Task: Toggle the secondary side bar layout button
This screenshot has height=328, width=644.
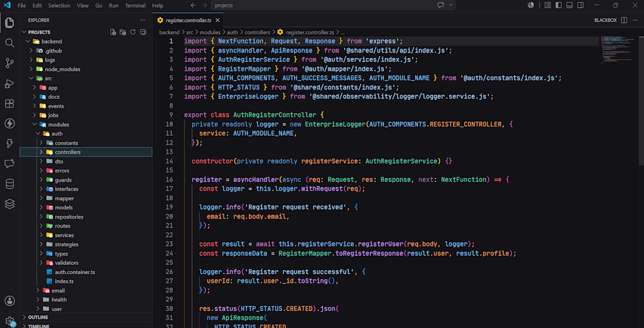Action: coord(580,5)
